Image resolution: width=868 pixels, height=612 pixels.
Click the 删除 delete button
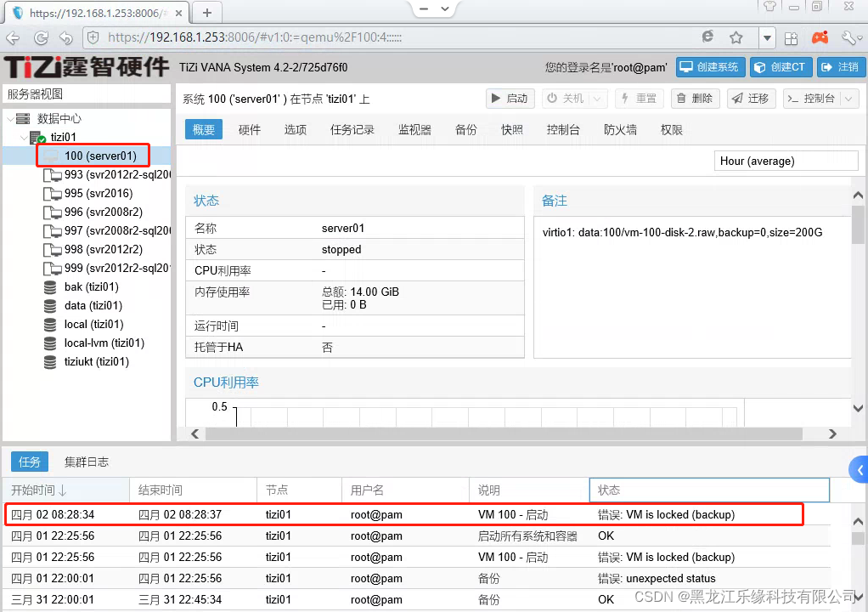(x=696, y=99)
